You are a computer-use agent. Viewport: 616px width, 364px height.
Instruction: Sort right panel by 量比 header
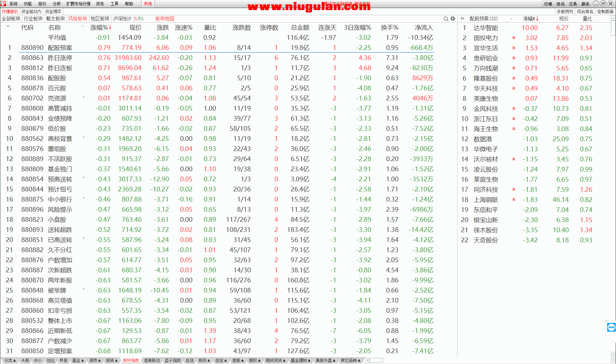pos(587,19)
